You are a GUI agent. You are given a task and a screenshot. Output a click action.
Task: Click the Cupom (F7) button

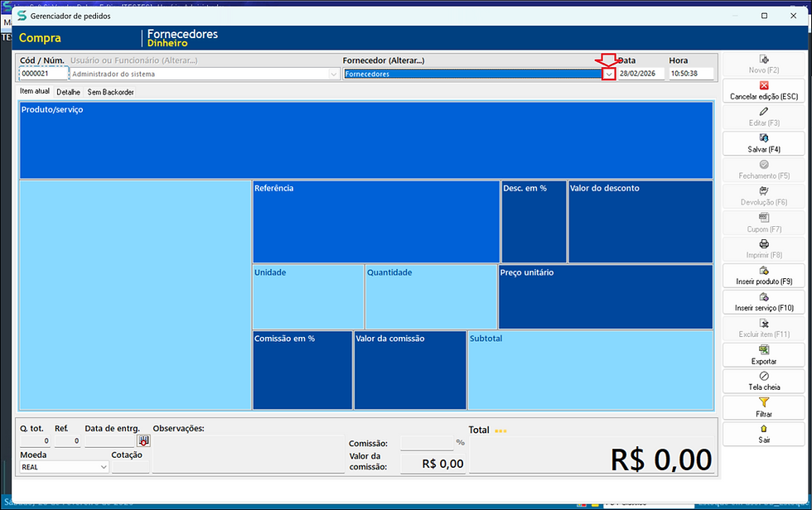pos(764,223)
